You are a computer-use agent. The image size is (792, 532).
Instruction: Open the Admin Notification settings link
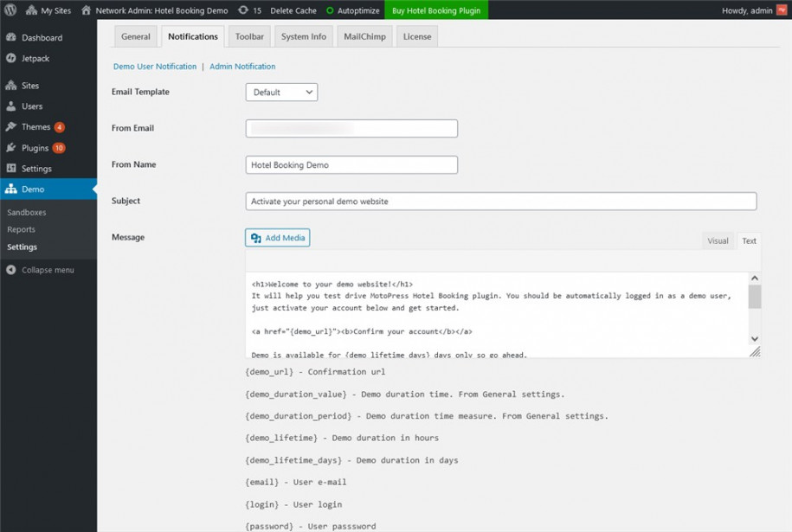coord(241,66)
